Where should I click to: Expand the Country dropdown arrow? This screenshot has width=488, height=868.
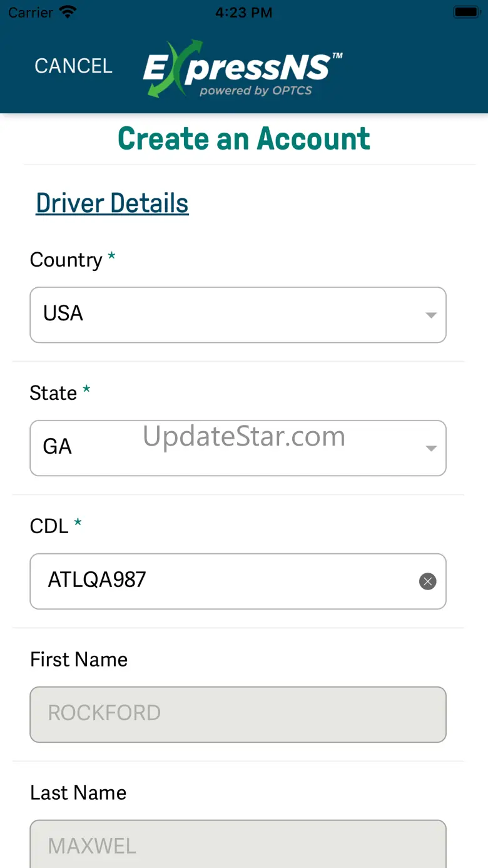(430, 315)
